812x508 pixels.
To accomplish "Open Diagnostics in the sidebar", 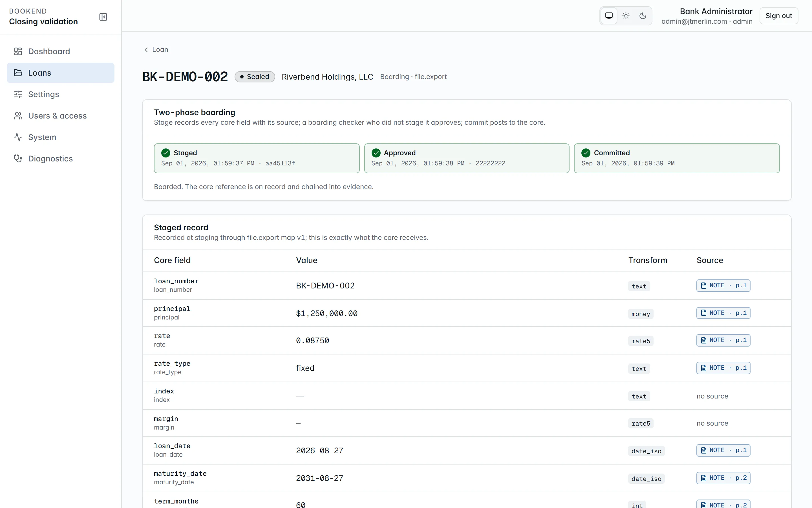I will point(60,159).
